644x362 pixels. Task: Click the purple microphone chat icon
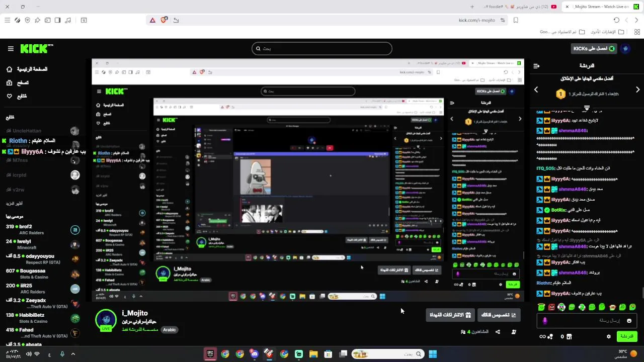coord(544,321)
